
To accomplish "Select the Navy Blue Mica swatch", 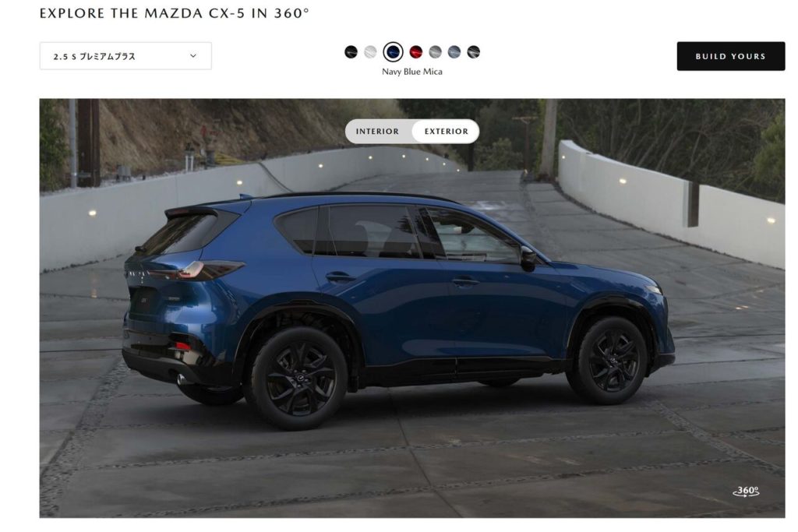I will tap(393, 52).
